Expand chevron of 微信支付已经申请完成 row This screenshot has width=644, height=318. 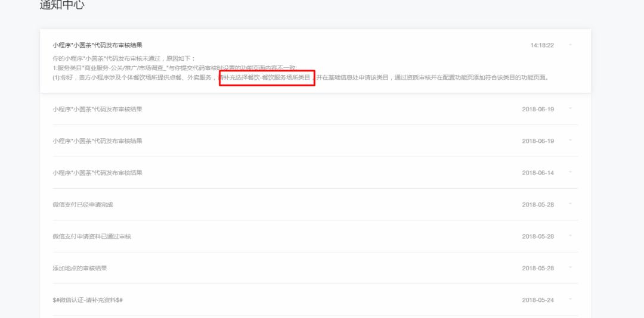(571, 204)
